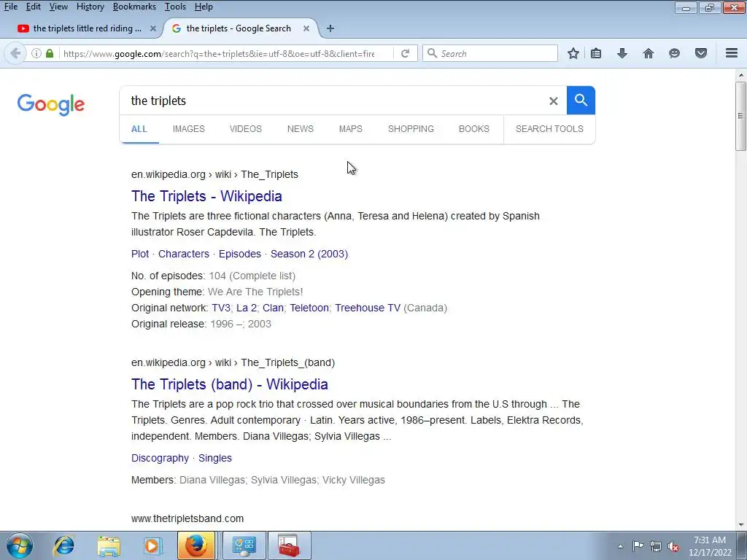The height and width of the screenshot is (560, 747).
Task: Go to the Firefox Home page icon
Action: tap(649, 53)
